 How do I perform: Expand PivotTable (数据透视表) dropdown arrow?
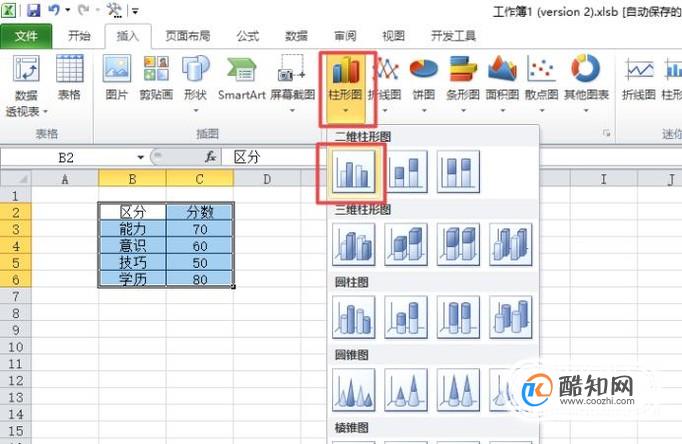pos(45,112)
